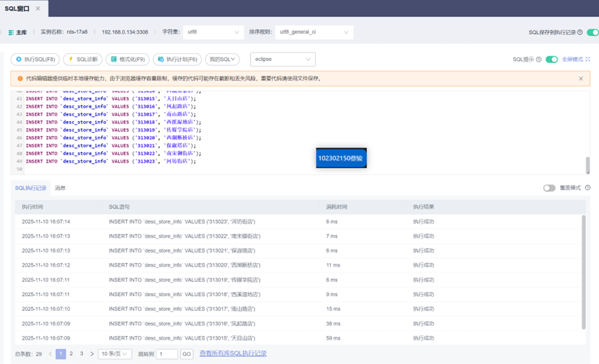This screenshot has height=364, width=599.
Task: Click help icon beside 覆盖模式
Action: pyautogui.click(x=587, y=188)
